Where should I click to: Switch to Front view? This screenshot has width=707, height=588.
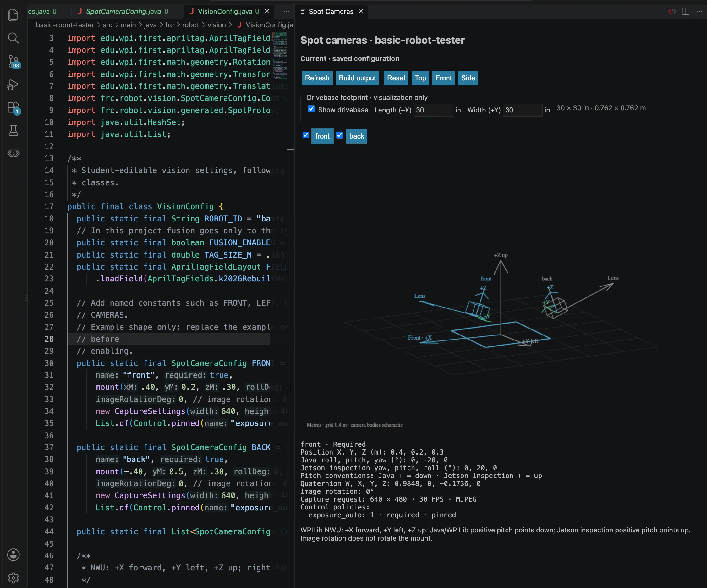[443, 78]
